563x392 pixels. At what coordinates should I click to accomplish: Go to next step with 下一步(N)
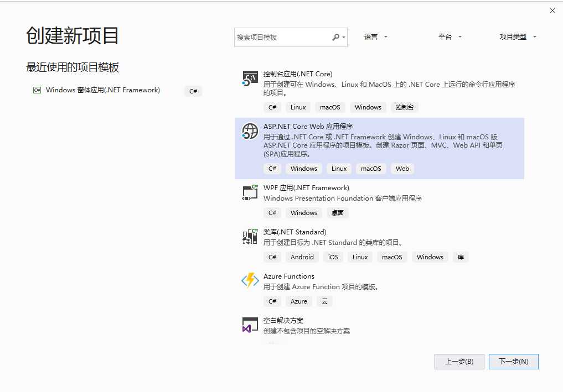(513, 362)
